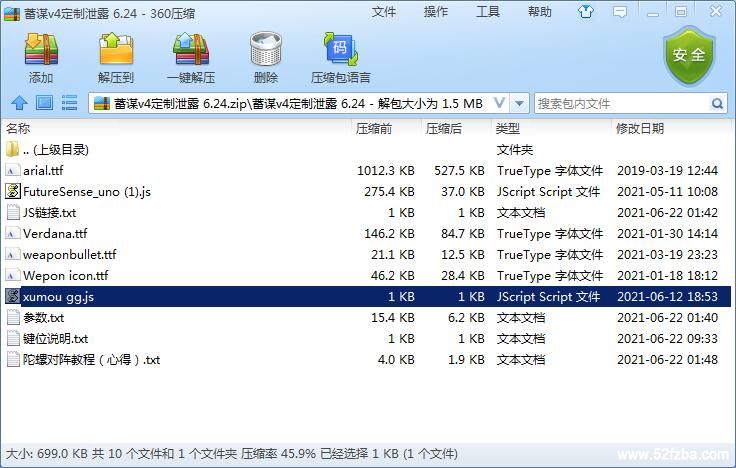736x468 pixels.
Task: Expand the address path dropdown arrow
Action: (x=519, y=103)
